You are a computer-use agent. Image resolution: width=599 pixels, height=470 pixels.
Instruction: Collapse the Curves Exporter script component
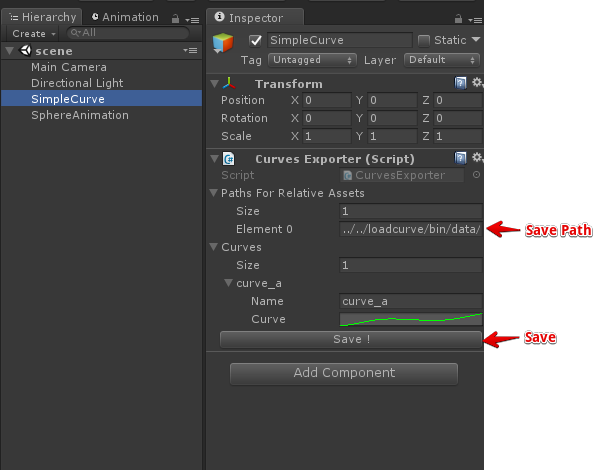215,159
